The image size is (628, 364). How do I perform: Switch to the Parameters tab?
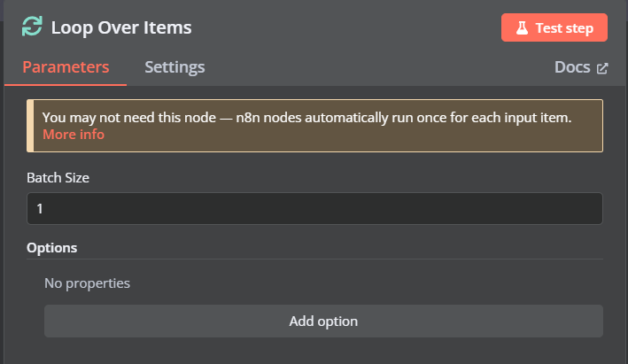click(x=66, y=67)
